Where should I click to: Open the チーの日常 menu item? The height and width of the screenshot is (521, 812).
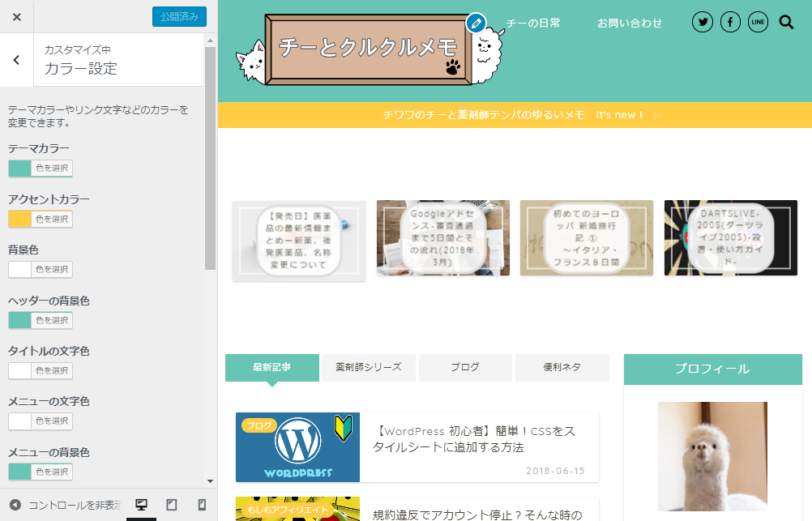point(533,23)
